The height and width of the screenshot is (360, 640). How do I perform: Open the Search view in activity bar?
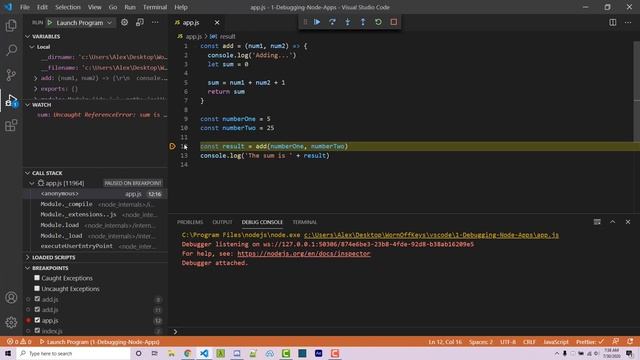pos(11,50)
